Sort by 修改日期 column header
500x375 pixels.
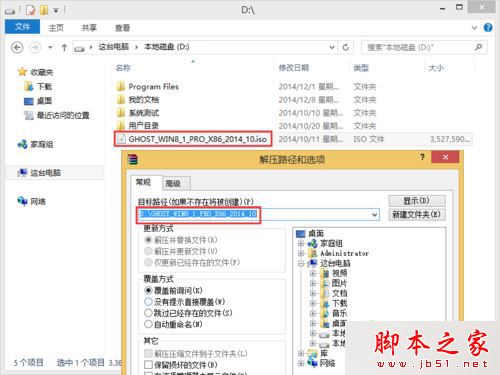pyautogui.click(x=294, y=68)
